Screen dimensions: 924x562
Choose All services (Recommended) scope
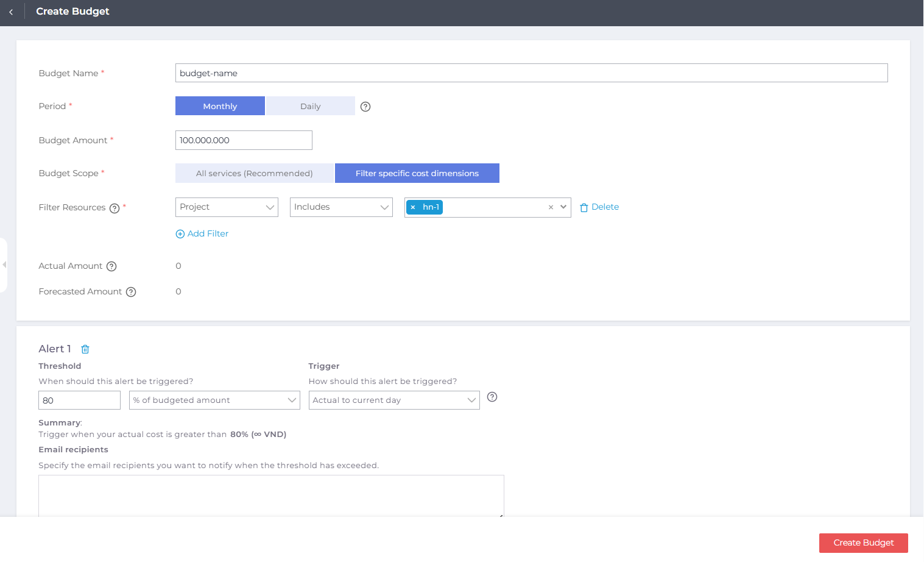(255, 173)
